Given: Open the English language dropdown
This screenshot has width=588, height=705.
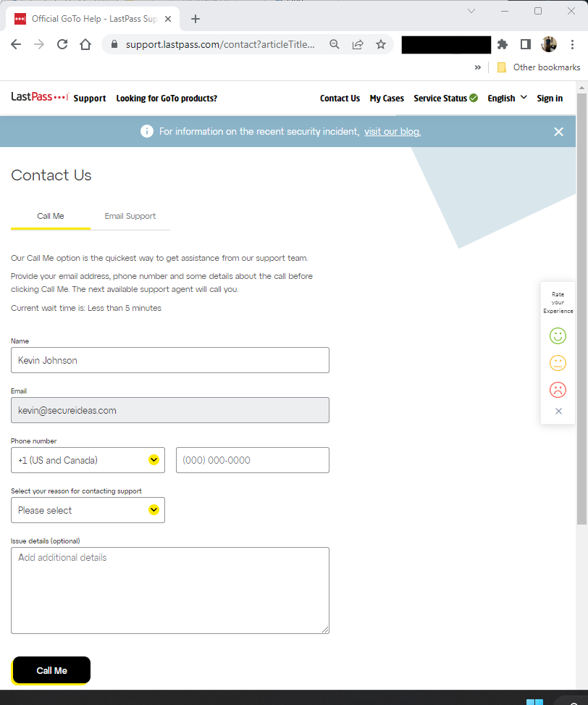Looking at the screenshot, I should 507,98.
